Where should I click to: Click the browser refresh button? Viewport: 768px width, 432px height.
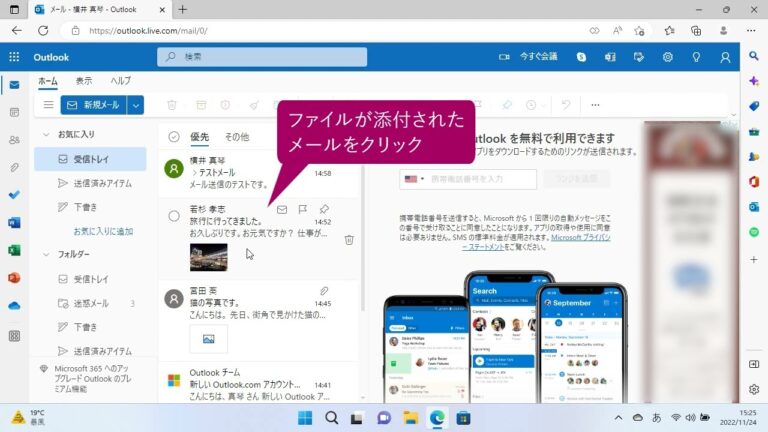click(43, 30)
